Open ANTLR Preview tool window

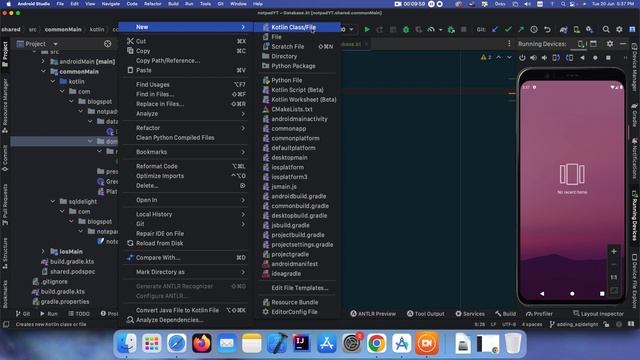(x=373, y=313)
